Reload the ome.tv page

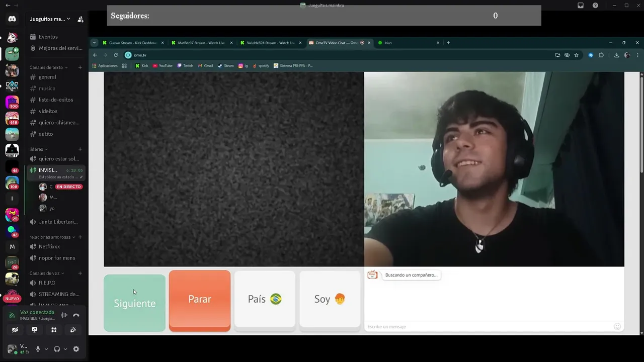pos(116,55)
